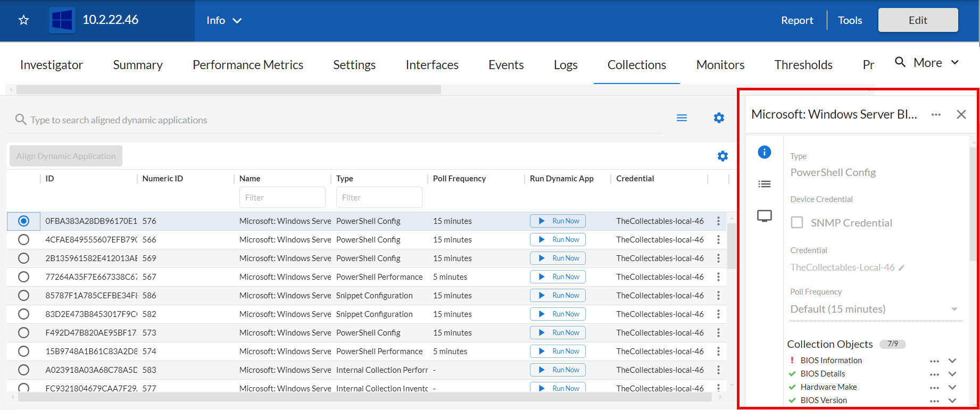Enable the SNMP Credential checkbox
This screenshot has height=410, width=980.
click(797, 223)
